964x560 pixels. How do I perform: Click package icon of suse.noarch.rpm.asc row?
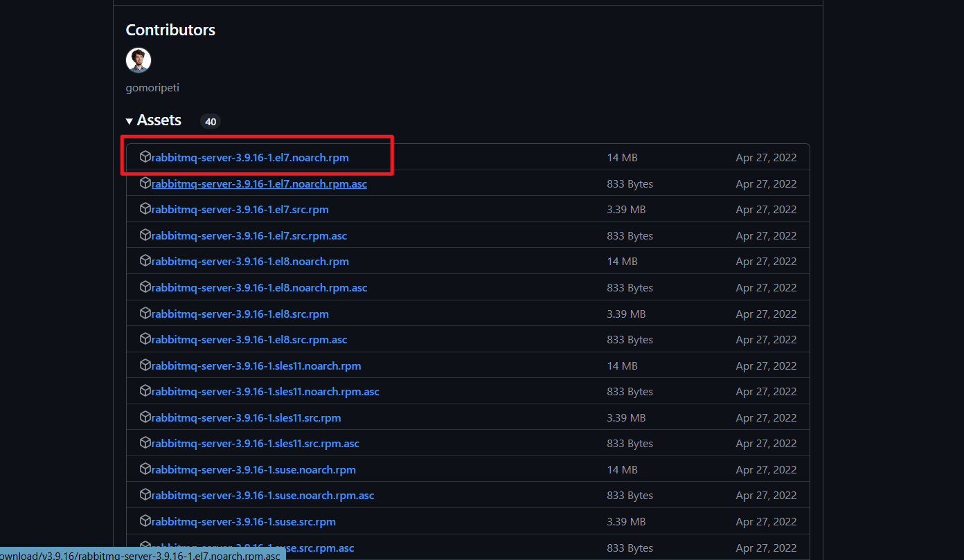click(x=145, y=495)
